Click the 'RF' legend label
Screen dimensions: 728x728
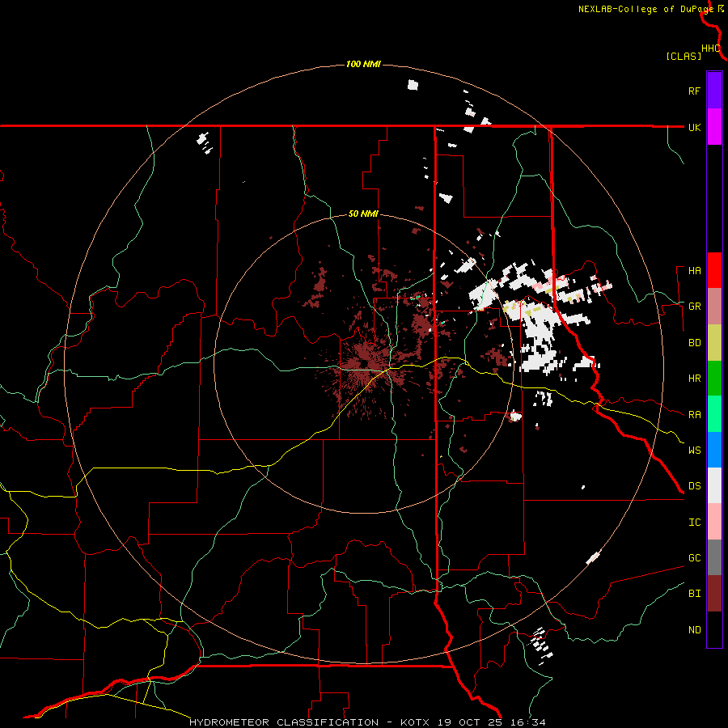pos(694,91)
